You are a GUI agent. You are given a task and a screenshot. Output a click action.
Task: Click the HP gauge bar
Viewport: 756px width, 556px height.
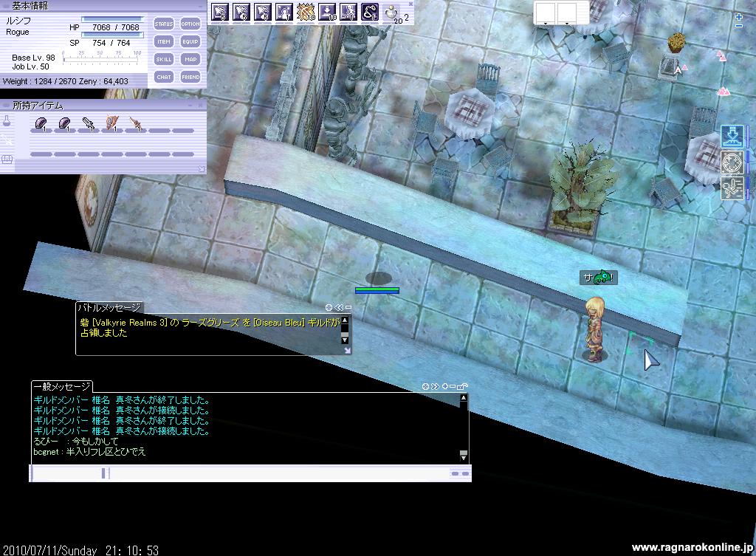111,19
